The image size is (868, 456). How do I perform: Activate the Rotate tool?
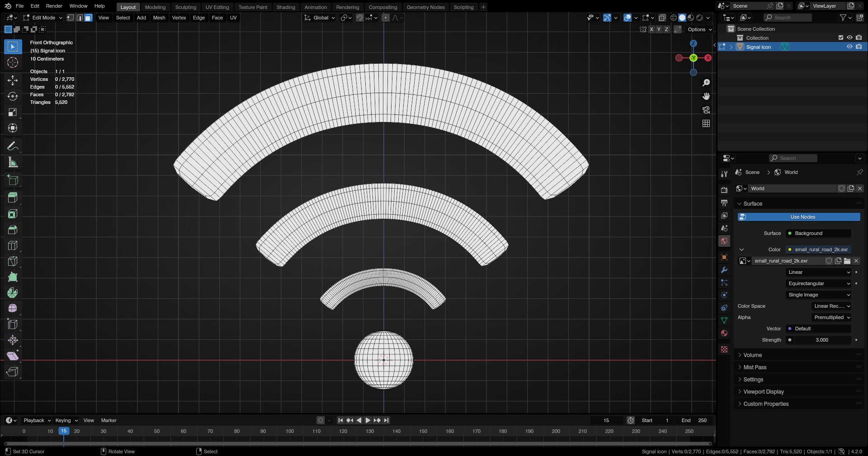[x=13, y=96]
